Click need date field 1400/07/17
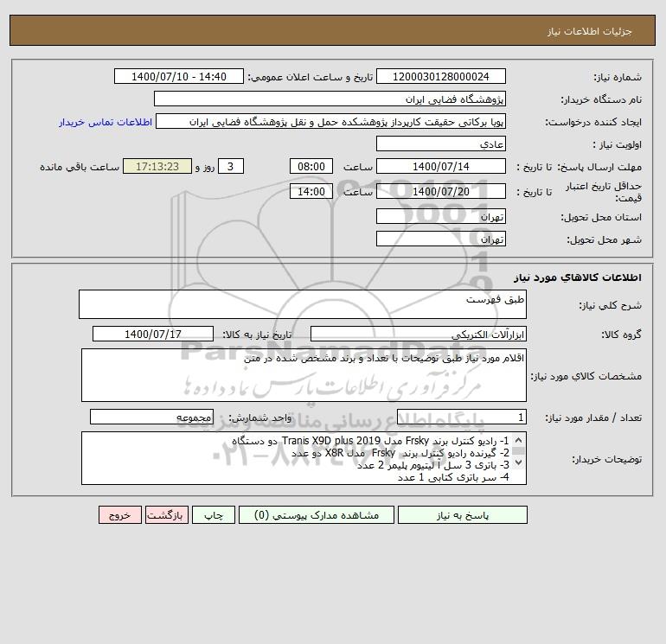666x644 pixels. coord(153,334)
